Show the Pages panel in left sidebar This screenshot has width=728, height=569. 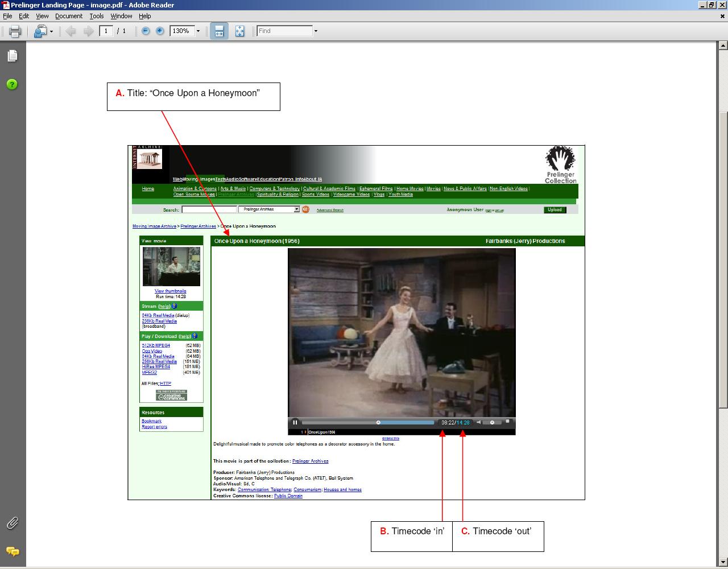[x=12, y=56]
